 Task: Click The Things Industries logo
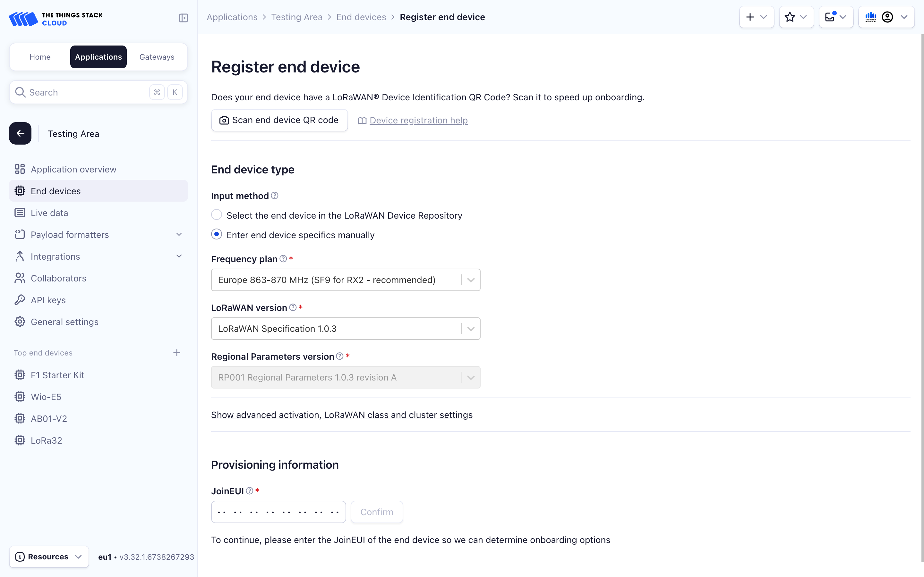coord(871,17)
